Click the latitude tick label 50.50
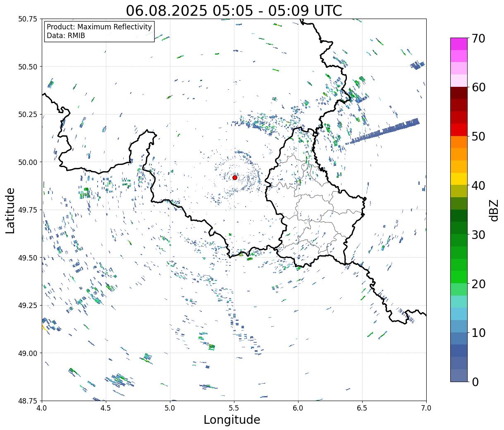Viewport: 504px width, 430px height. [x=28, y=67]
